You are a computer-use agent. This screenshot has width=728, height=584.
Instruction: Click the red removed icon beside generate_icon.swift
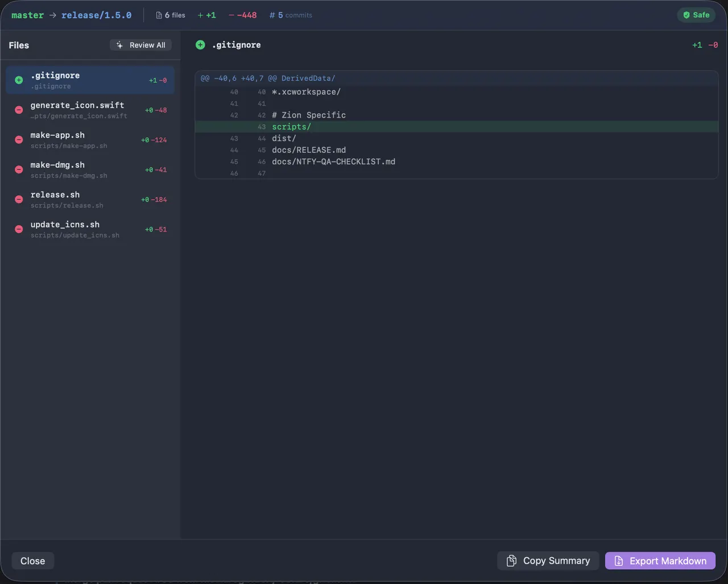point(19,110)
